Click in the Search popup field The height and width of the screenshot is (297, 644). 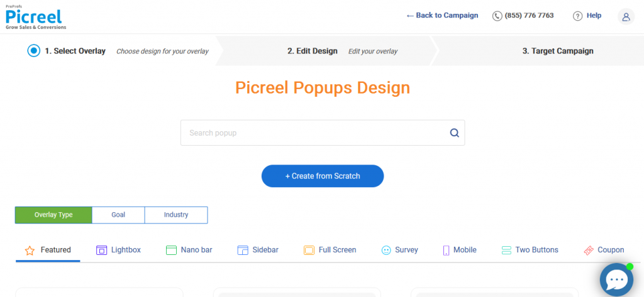coord(323,133)
